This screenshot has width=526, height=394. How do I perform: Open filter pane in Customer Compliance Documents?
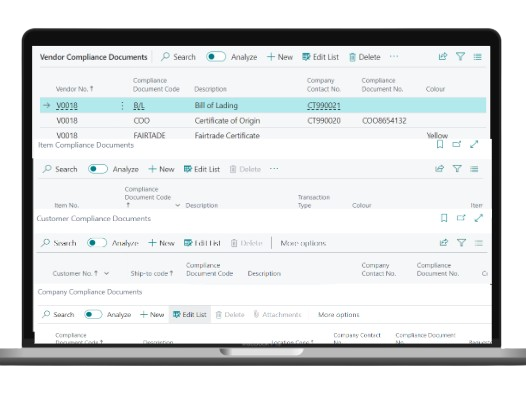pos(461,242)
